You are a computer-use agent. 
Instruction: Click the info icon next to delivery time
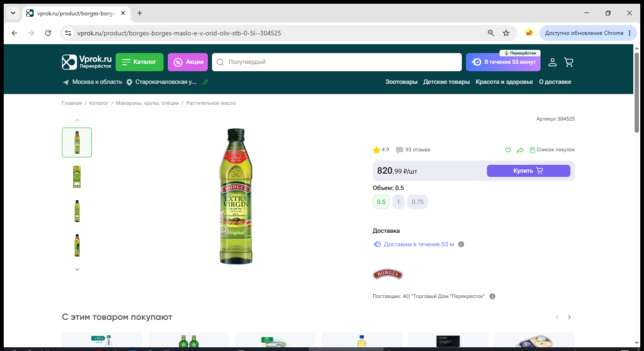point(461,244)
